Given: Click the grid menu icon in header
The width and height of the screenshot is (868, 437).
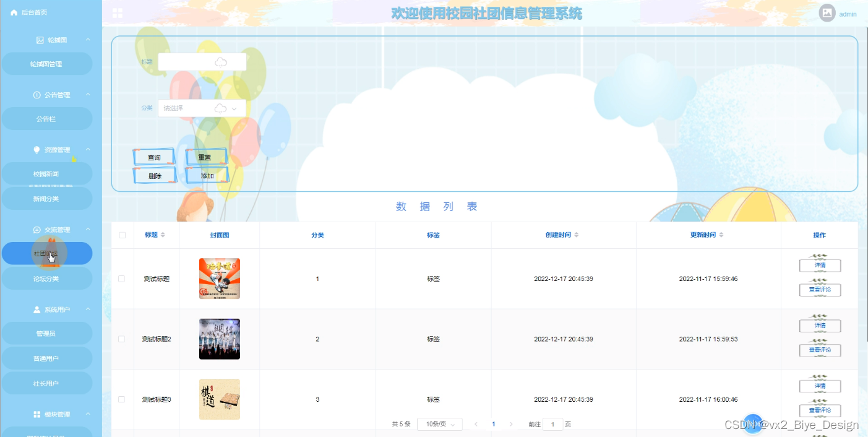Looking at the screenshot, I should (x=117, y=13).
